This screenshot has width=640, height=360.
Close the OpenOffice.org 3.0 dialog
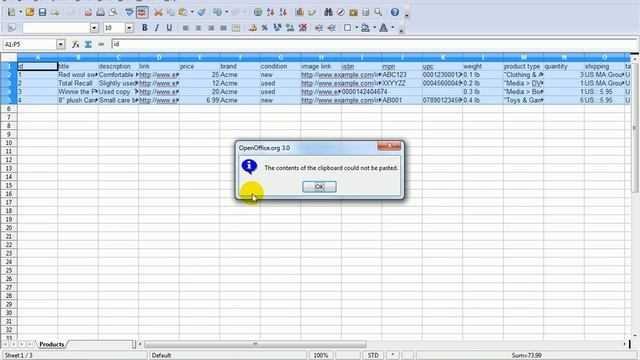click(389, 146)
